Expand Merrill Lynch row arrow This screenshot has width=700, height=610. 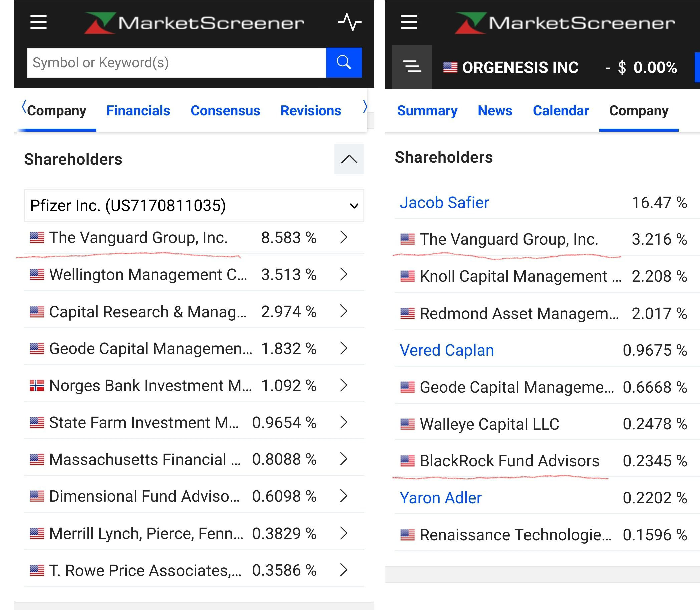[x=344, y=533]
